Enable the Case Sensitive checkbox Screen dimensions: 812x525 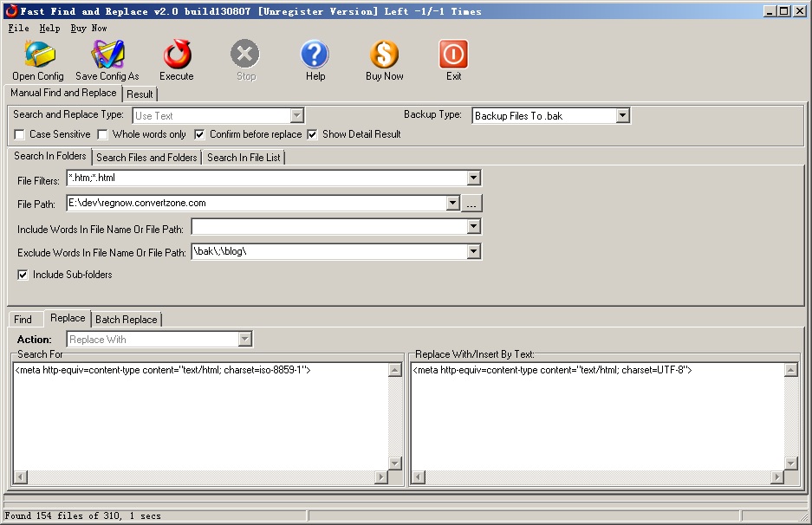tap(20, 134)
